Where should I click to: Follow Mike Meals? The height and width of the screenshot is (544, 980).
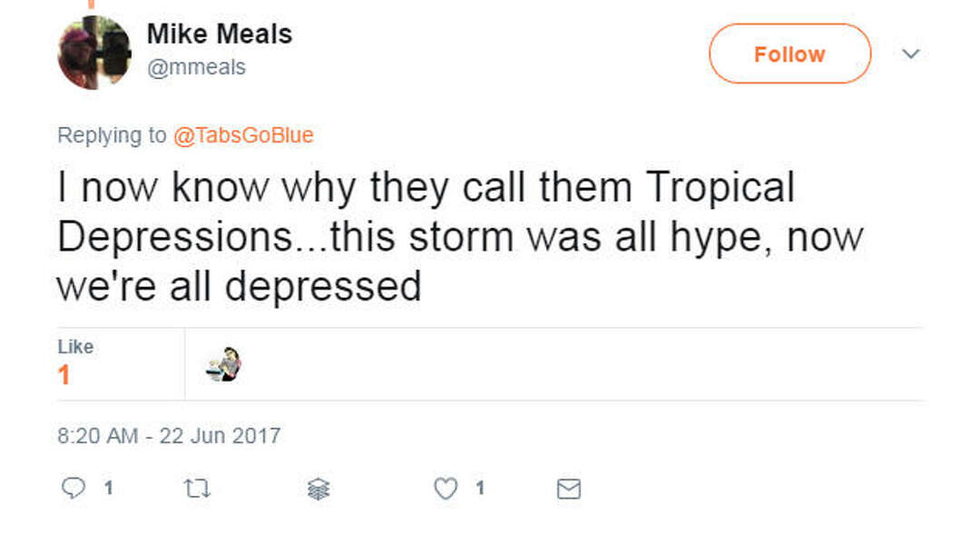pos(789,54)
